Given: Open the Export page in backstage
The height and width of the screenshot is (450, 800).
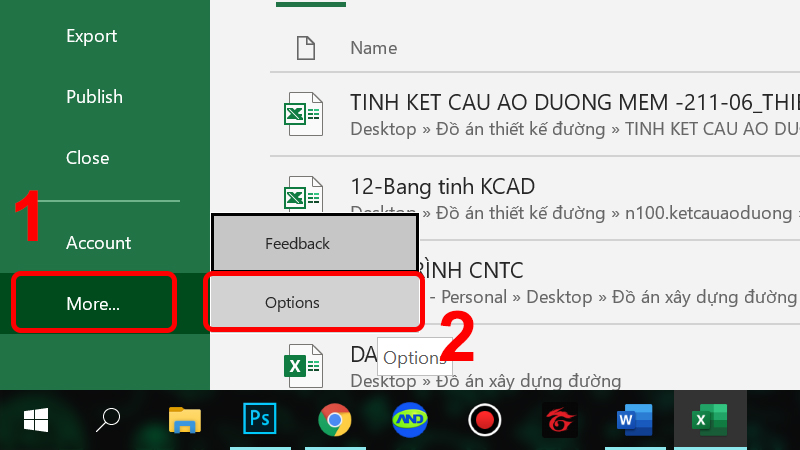Looking at the screenshot, I should (92, 36).
